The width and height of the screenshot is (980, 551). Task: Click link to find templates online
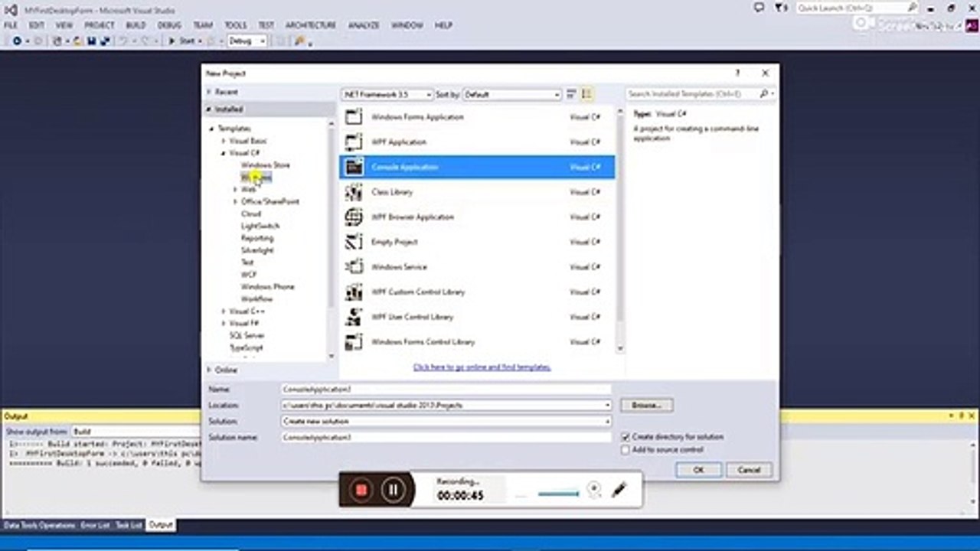tap(482, 367)
